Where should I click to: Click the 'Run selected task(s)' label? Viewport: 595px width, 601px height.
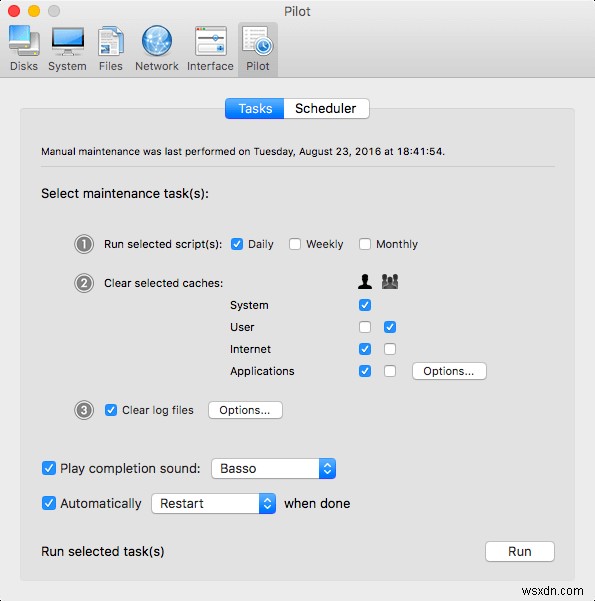point(103,552)
